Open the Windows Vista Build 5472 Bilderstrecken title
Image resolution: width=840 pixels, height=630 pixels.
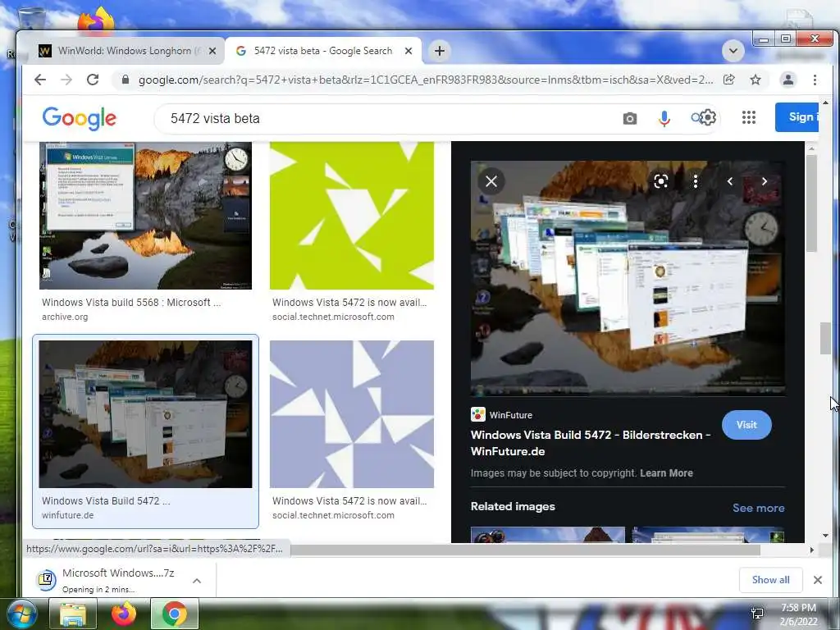coord(591,443)
